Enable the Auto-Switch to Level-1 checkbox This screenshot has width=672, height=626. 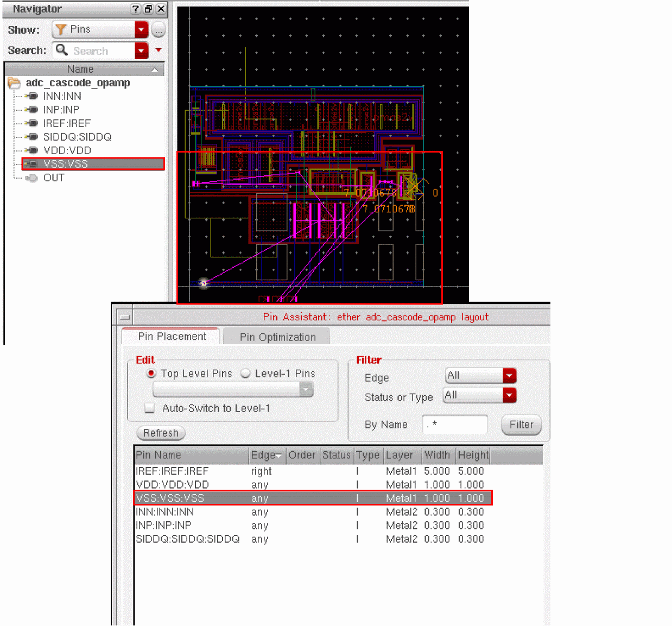point(150,408)
